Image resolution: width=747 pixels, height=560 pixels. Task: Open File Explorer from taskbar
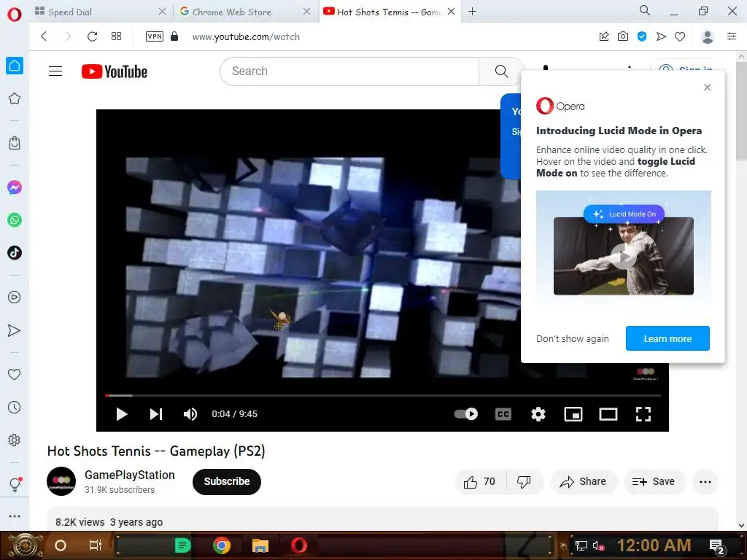click(x=260, y=545)
